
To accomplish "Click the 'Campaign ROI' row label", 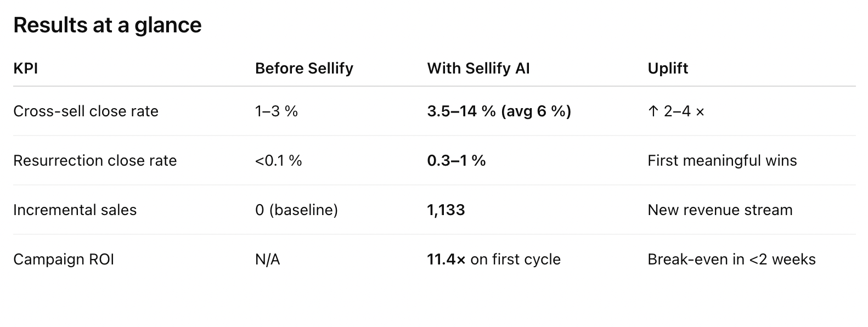I will (64, 260).
